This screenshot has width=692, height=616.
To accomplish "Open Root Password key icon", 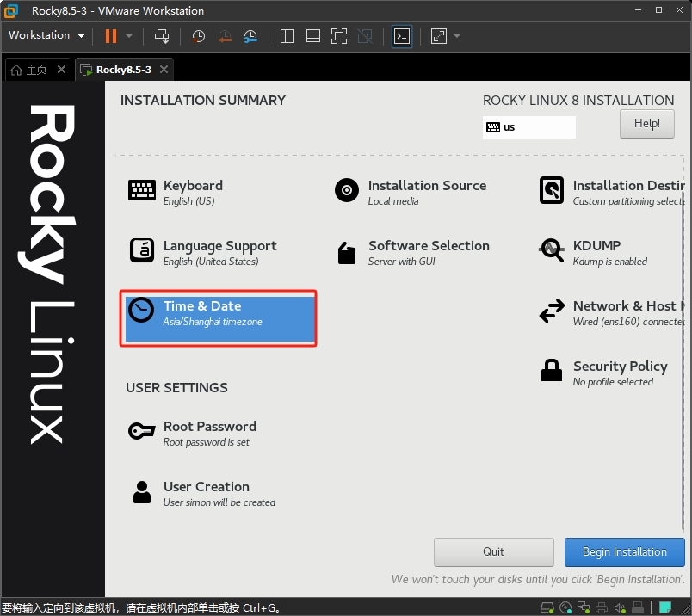I will point(142,431).
